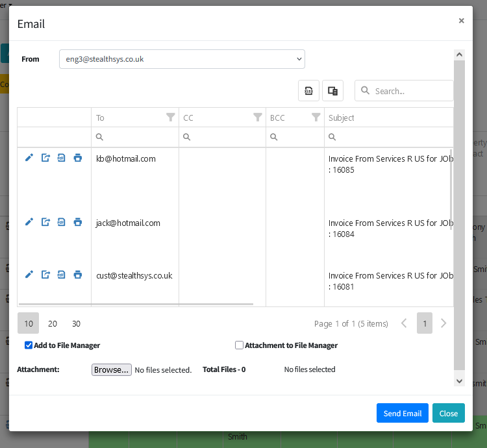Sort by Subject column header
This screenshot has height=448, width=487.
[342, 118]
